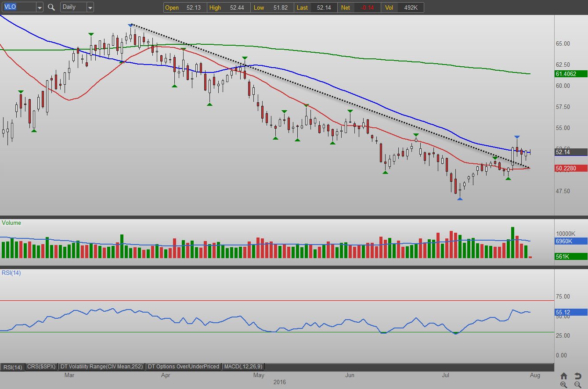The height and width of the screenshot is (389, 588).
Task: Switch to the MACD(,12,26,9) tab
Action: pyautogui.click(x=244, y=367)
